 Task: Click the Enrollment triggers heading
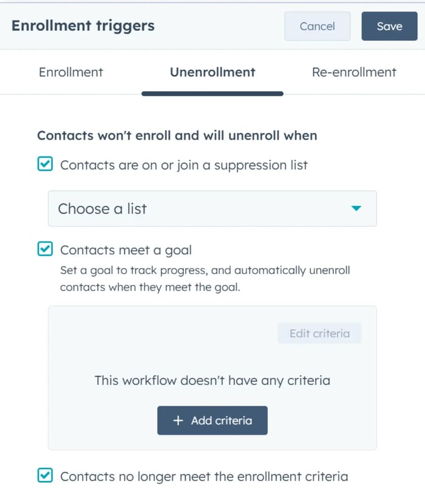pos(82,26)
